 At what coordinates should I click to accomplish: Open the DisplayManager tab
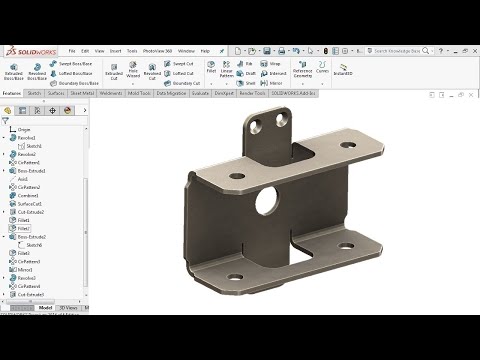tap(67, 110)
